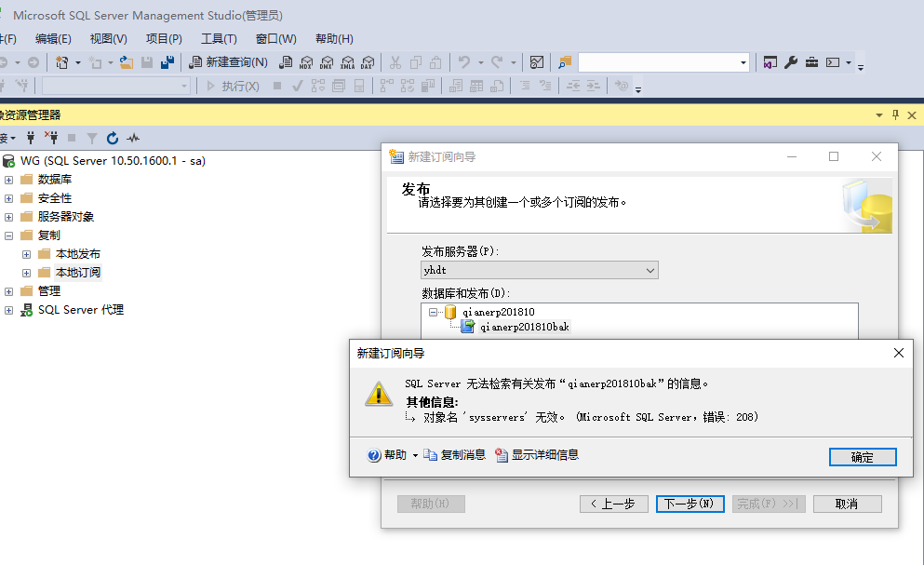Open a new DAX query
The width and height of the screenshot is (924, 565).
click(368, 62)
